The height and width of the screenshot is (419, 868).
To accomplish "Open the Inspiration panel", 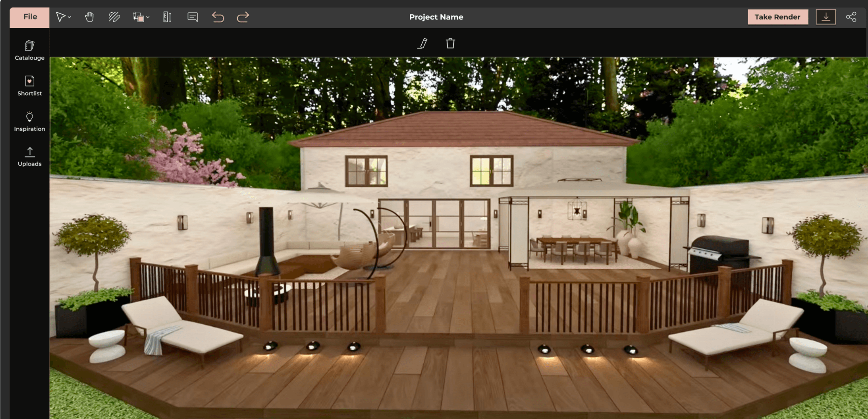I will [29, 121].
